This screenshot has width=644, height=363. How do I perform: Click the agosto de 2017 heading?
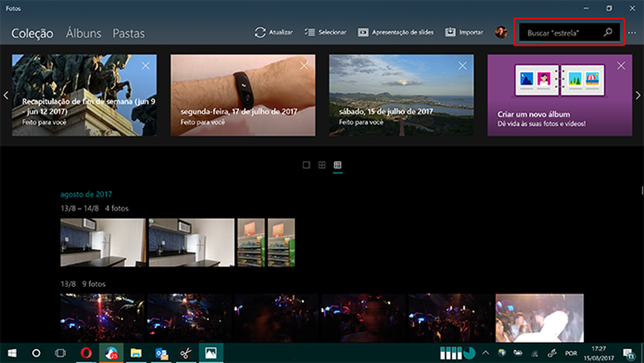point(86,194)
